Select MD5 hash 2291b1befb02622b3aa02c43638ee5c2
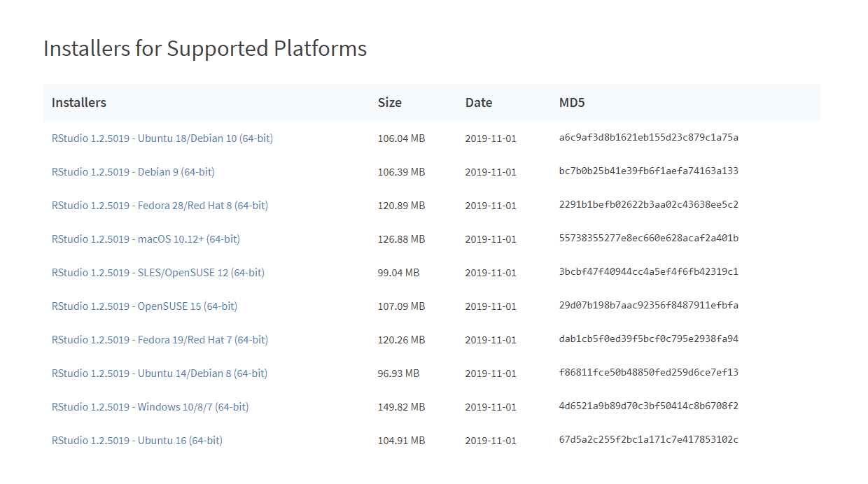 click(649, 205)
